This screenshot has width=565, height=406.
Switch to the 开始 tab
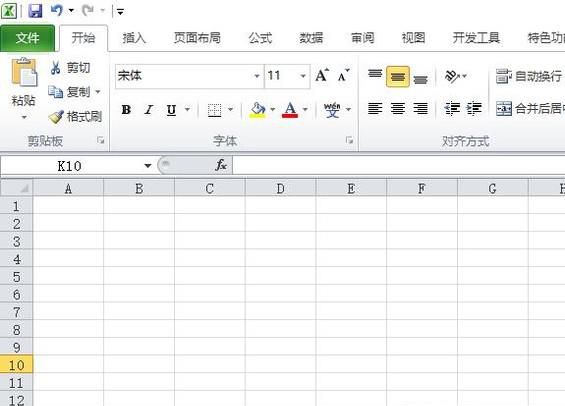(83, 38)
